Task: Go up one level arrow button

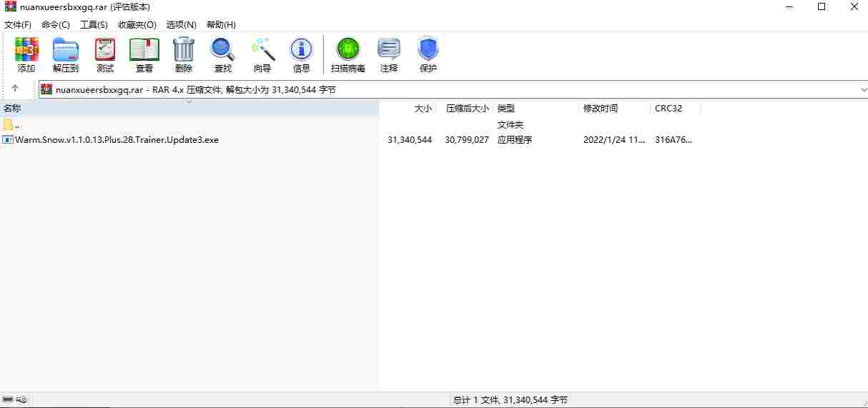Action: (x=15, y=89)
